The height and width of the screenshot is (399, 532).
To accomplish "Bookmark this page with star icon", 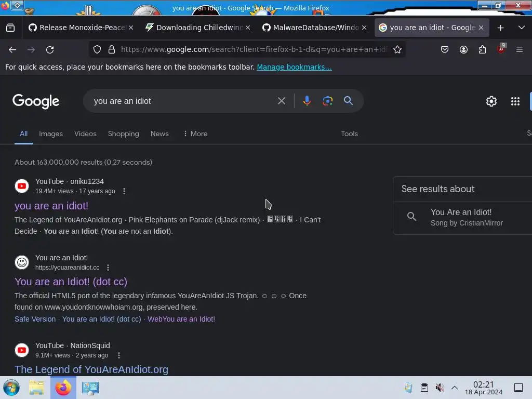I will 397,49.
